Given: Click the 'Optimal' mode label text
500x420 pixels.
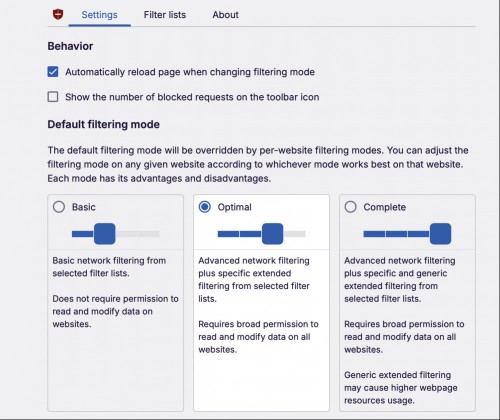Looking at the screenshot, I should tap(234, 207).
